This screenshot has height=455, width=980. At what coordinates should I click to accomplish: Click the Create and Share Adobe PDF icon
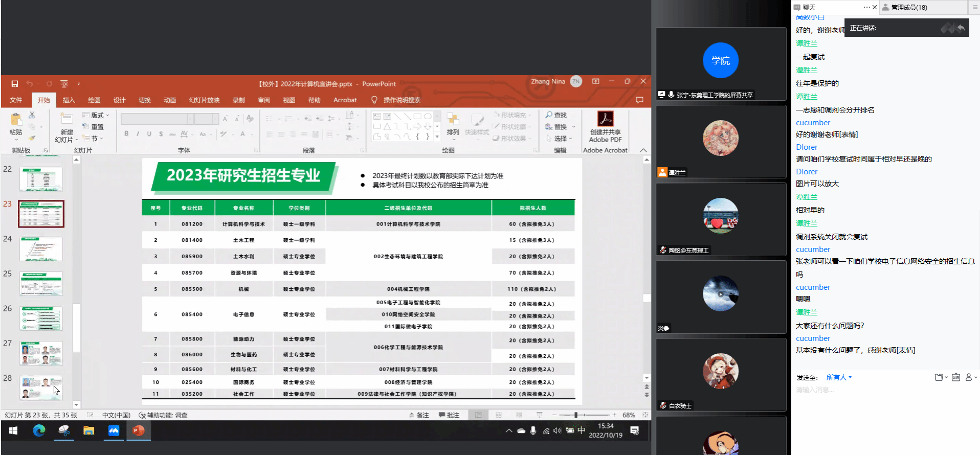(605, 119)
